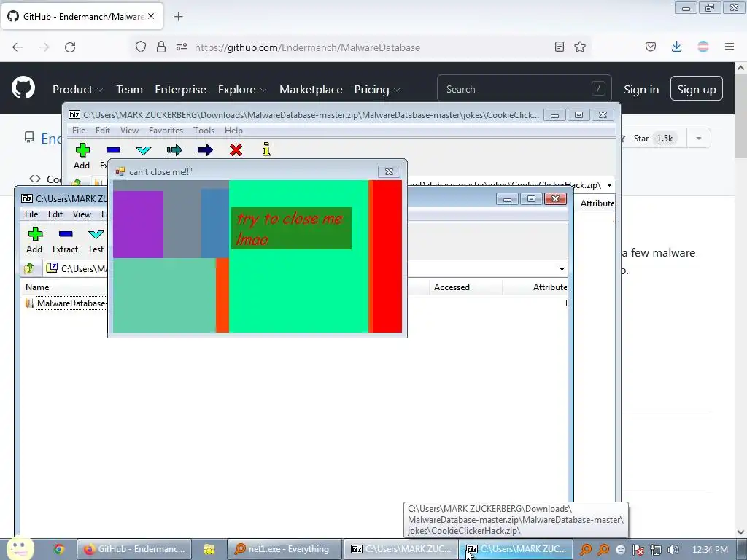
Task: Expand the Product dropdown on GitHub
Action: pos(78,89)
